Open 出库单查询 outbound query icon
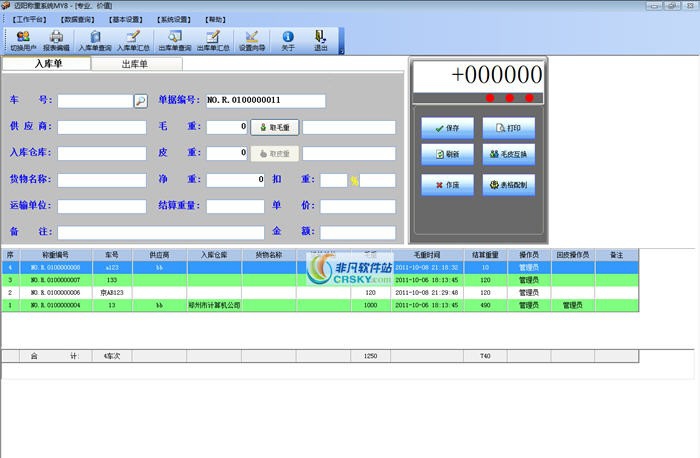 click(175, 40)
